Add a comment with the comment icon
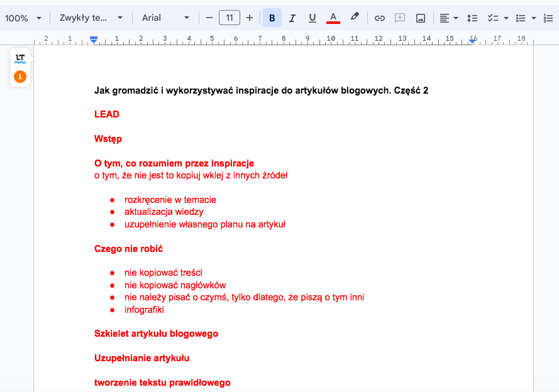559x392 pixels. click(x=400, y=18)
